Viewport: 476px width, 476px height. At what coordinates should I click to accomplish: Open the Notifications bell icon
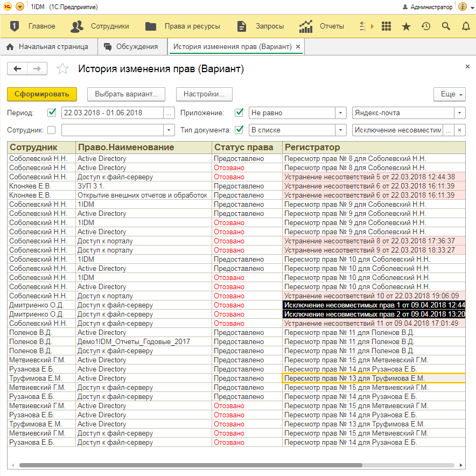click(x=466, y=26)
